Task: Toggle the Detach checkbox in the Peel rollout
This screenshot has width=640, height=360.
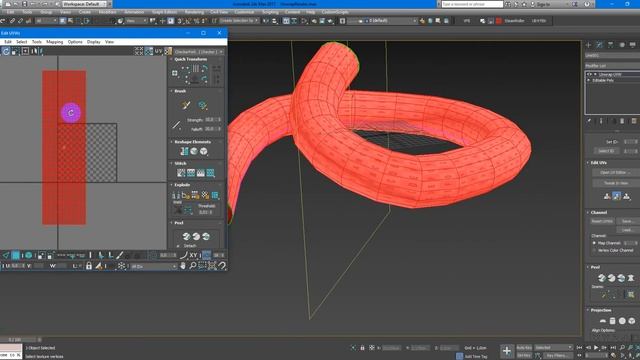Action: point(178,246)
